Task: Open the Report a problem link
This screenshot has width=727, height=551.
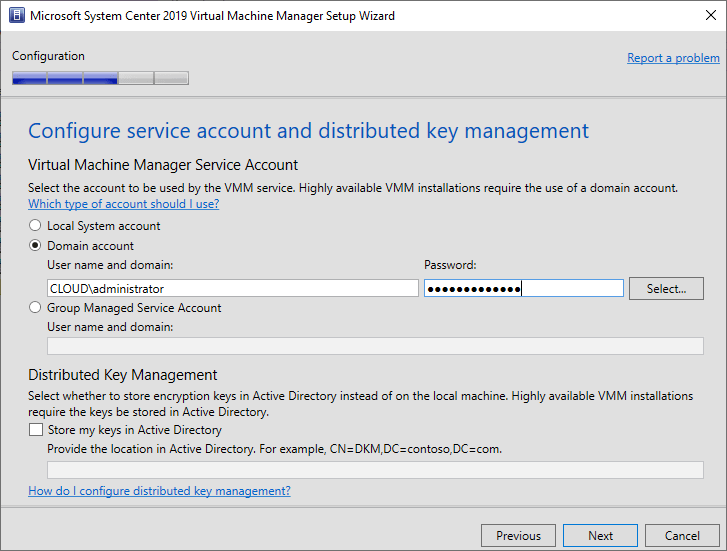Action: (673, 58)
